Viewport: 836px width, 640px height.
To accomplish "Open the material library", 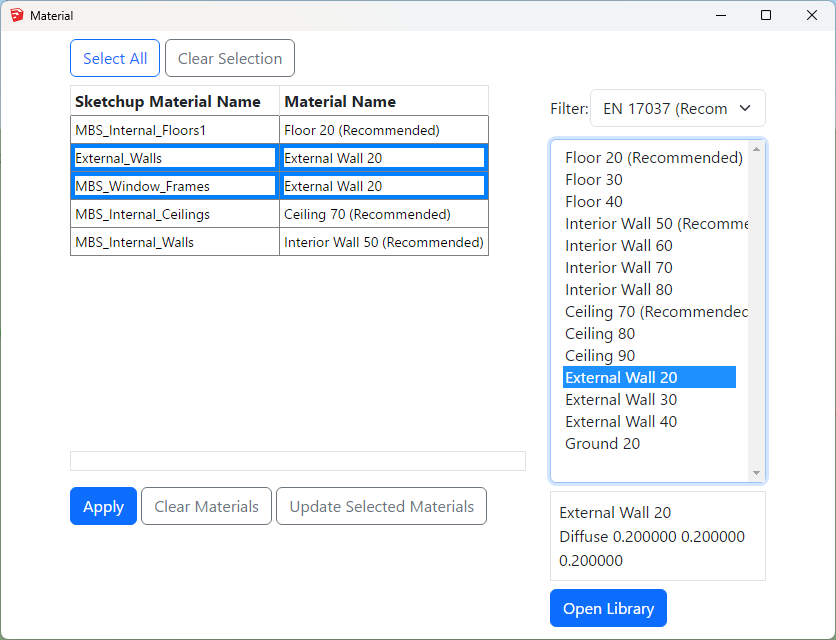I will [607, 609].
